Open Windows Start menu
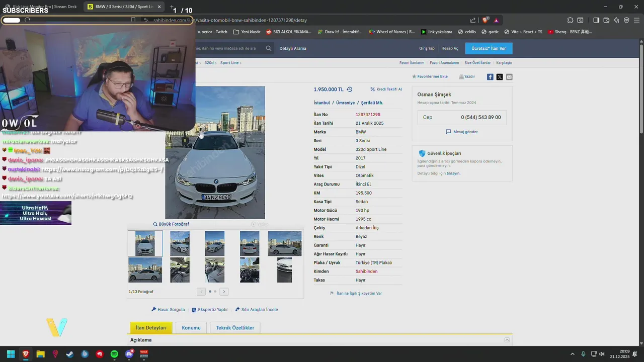The width and height of the screenshot is (644, 362). (11, 354)
